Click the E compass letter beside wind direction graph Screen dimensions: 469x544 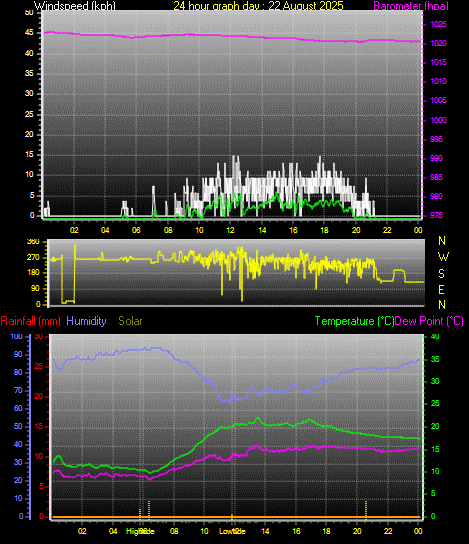point(441,289)
